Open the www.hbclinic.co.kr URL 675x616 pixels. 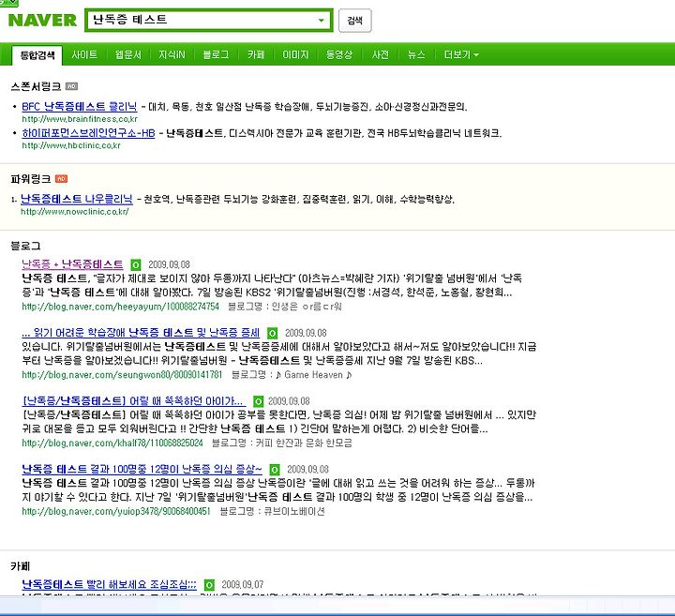(x=71, y=145)
